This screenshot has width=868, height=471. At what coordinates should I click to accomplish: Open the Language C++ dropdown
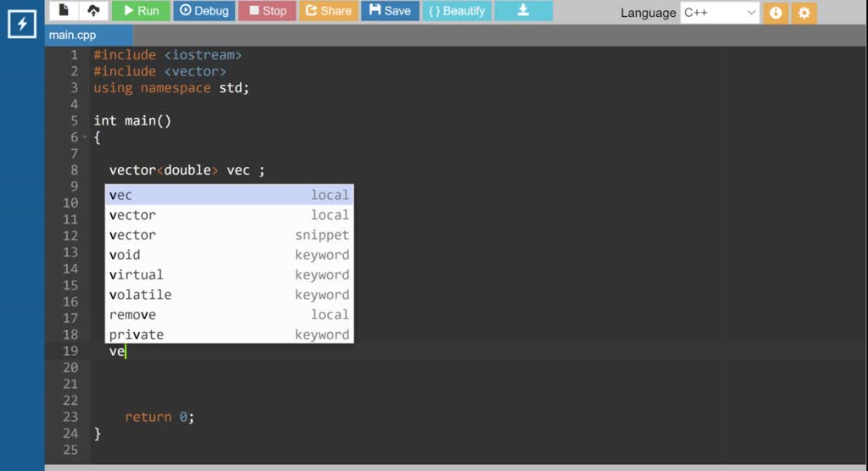[x=719, y=13]
